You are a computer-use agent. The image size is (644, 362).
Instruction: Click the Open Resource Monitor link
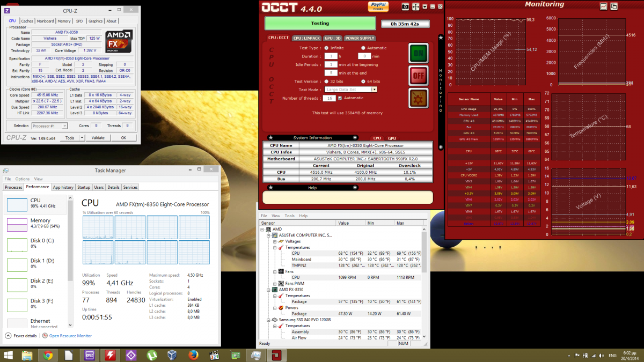click(x=70, y=336)
